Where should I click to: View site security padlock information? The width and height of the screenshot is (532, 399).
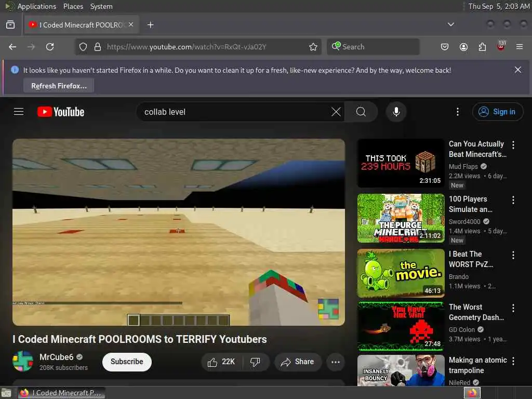tap(98, 47)
